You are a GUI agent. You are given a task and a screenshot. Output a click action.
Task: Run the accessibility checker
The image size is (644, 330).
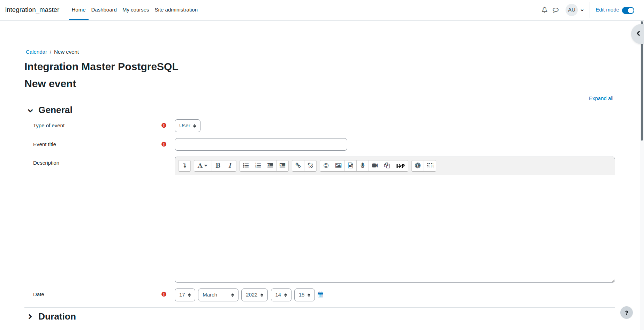click(x=418, y=166)
